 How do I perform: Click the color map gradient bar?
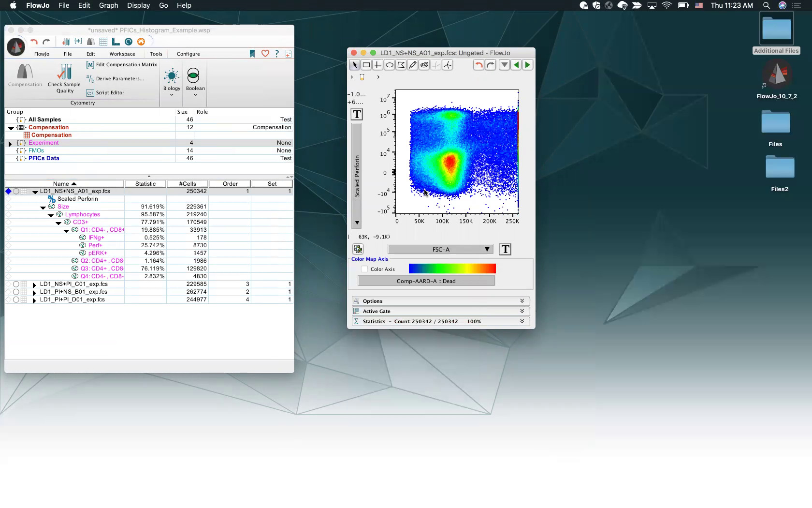[x=452, y=269]
